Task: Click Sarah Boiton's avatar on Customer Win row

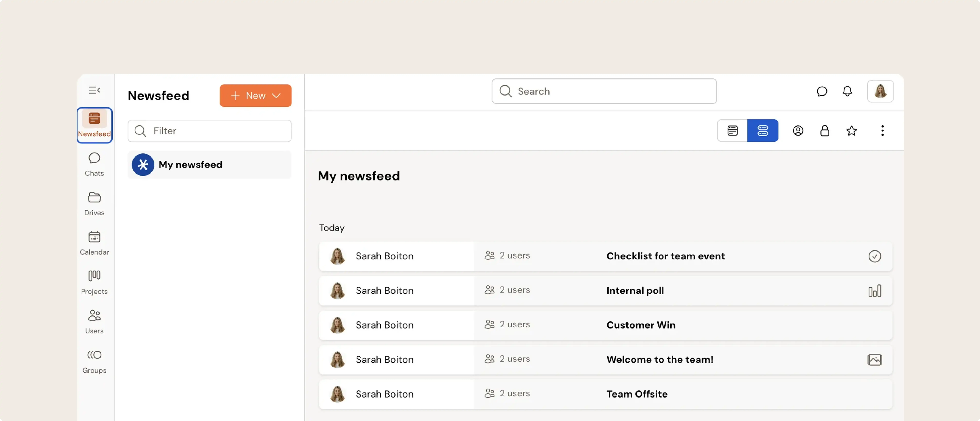Action: [x=337, y=325]
